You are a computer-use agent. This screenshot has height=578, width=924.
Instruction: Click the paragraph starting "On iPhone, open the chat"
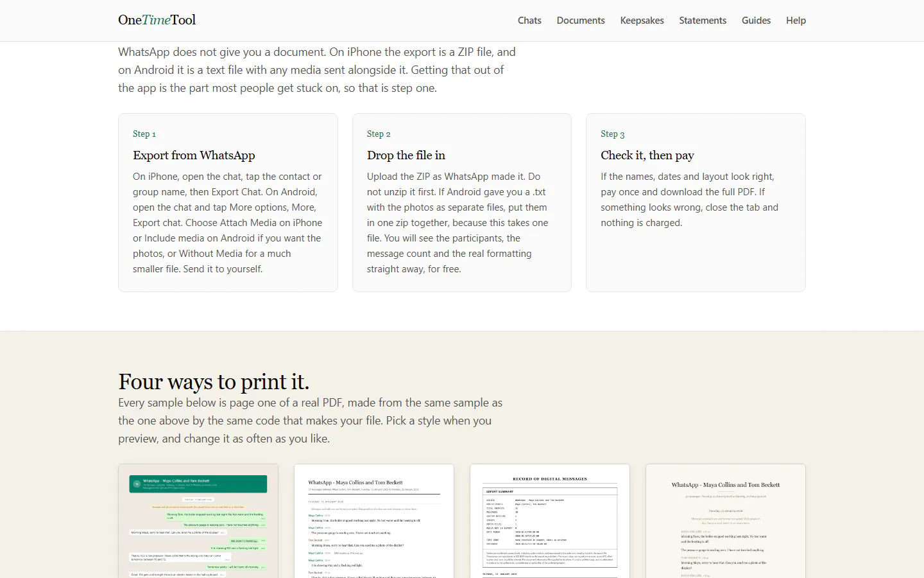tap(228, 223)
